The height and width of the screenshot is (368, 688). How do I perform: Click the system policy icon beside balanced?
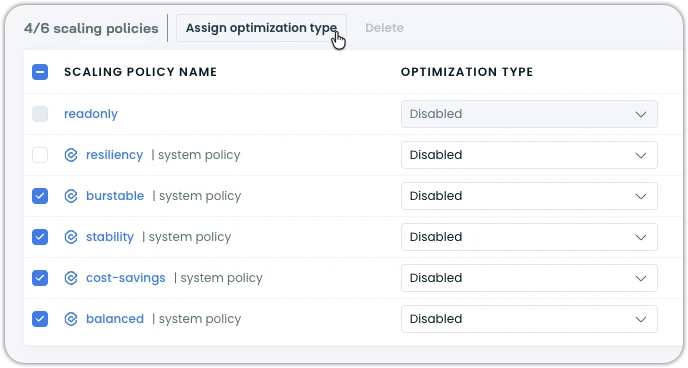point(71,319)
